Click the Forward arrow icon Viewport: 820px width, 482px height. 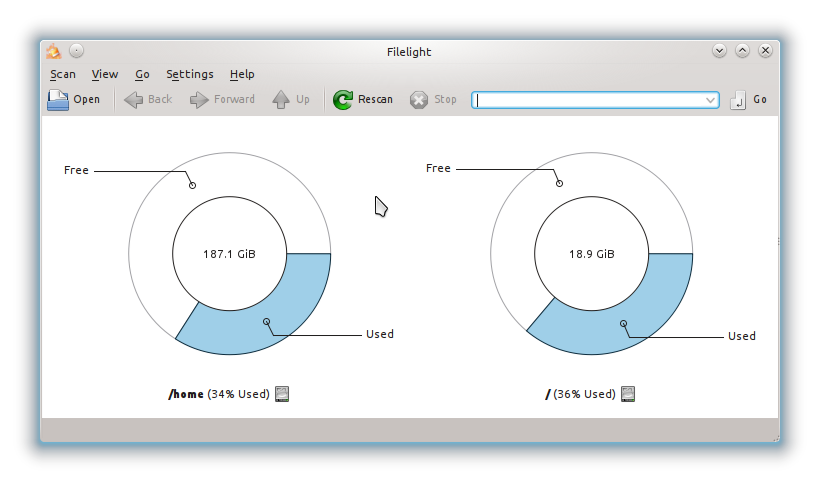(x=199, y=99)
